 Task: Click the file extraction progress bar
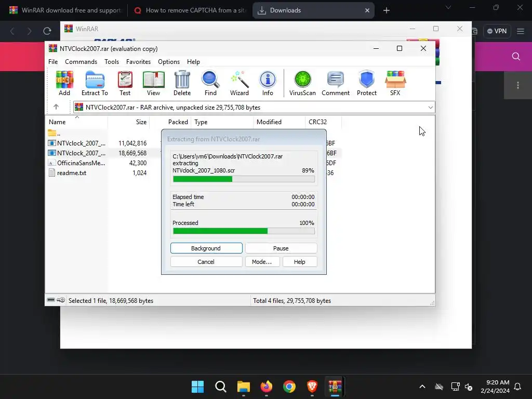click(244, 179)
